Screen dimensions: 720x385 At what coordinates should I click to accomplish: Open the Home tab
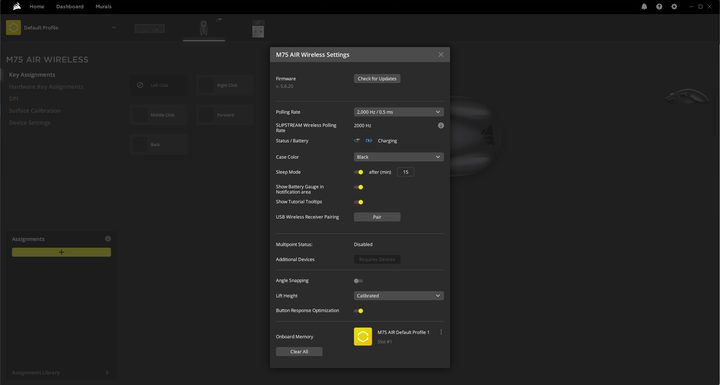(37, 6)
